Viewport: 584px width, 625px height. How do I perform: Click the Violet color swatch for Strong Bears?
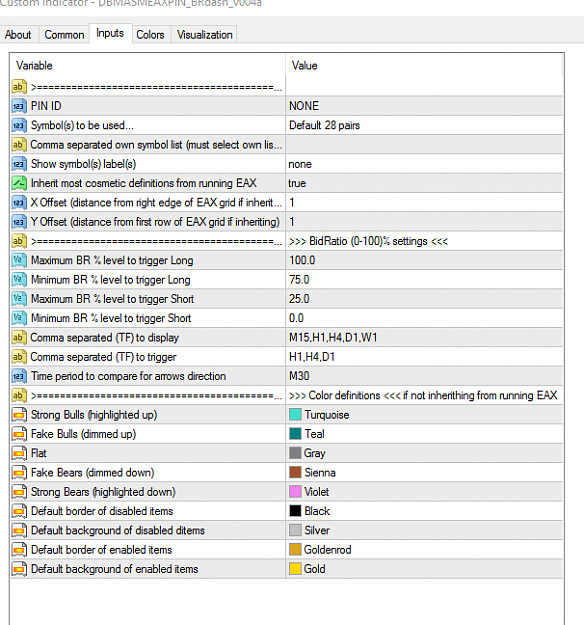pyautogui.click(x=295, y=492)
